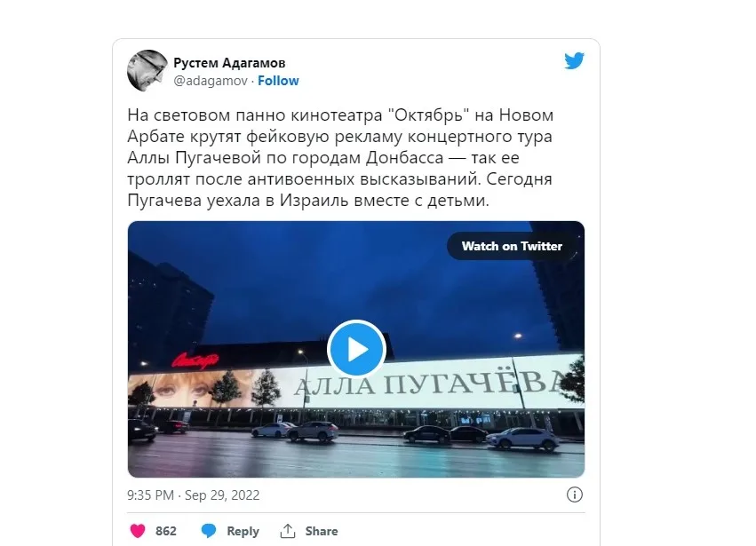
Task: Click the Watch on Twitter button
Action: click(x=512, y=246)
